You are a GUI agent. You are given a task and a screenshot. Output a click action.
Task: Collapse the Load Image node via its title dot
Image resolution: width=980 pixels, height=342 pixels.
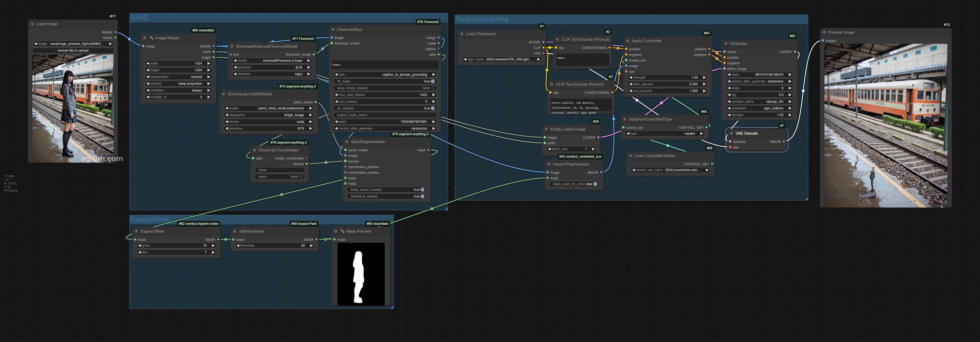[32, 24]
